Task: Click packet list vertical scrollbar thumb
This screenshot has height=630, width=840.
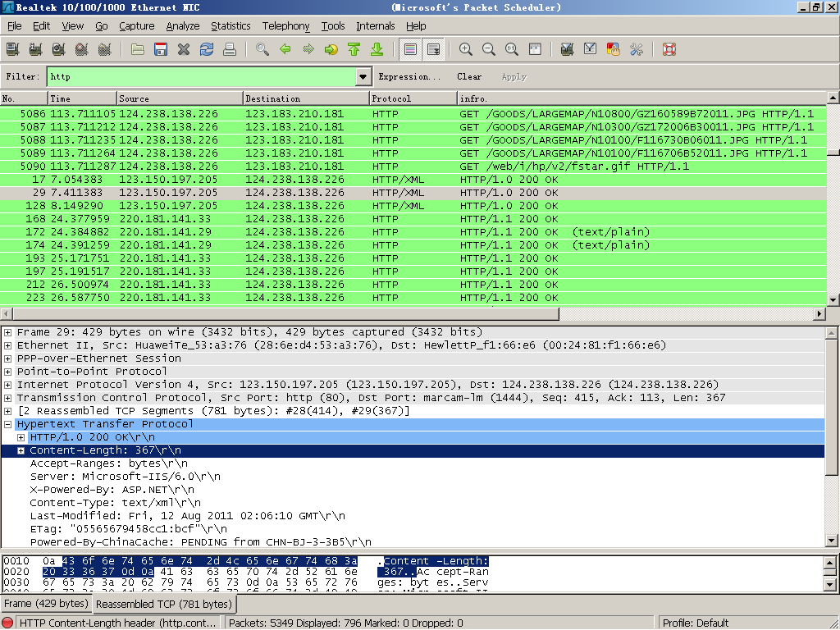Action: (x=833, y=153)
